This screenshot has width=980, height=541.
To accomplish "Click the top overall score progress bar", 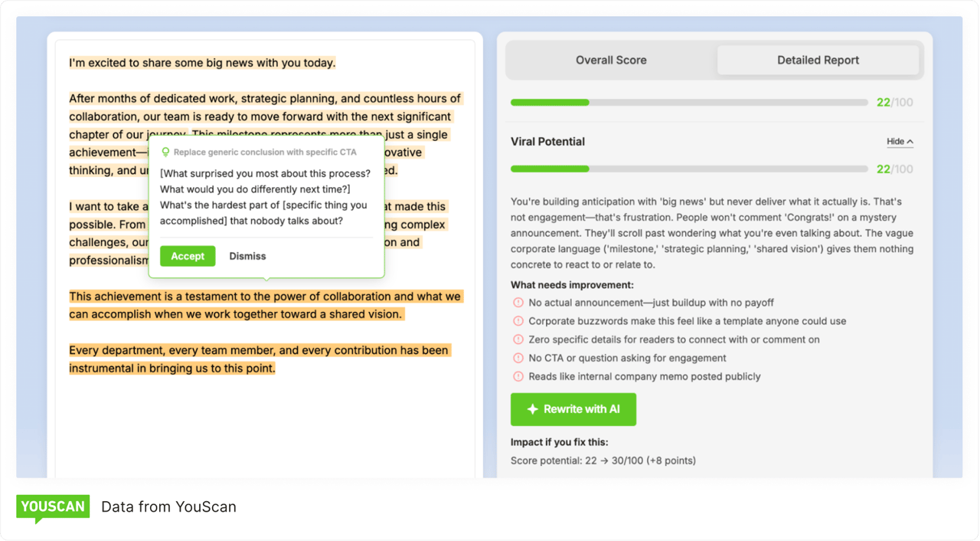I will pos(689,103).
